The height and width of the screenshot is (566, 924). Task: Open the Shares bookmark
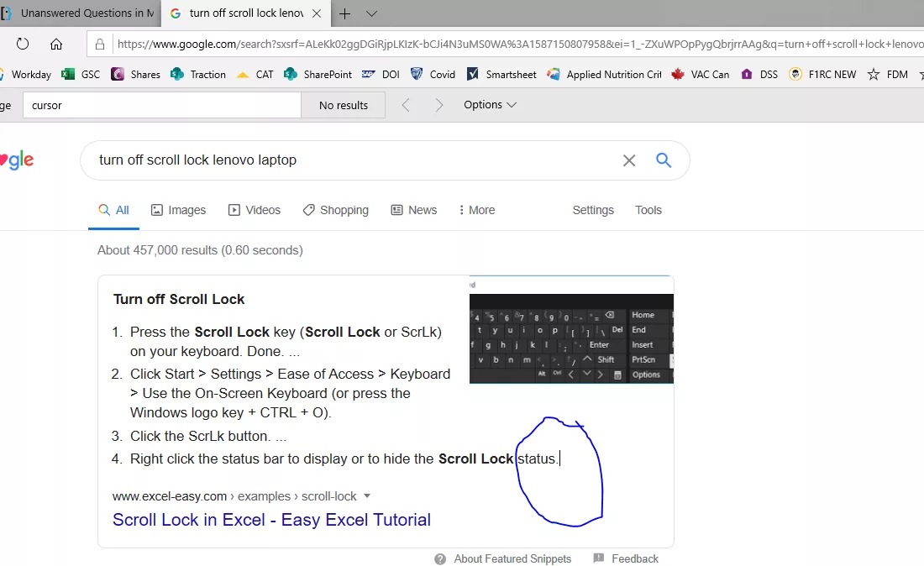pos(135,74)
